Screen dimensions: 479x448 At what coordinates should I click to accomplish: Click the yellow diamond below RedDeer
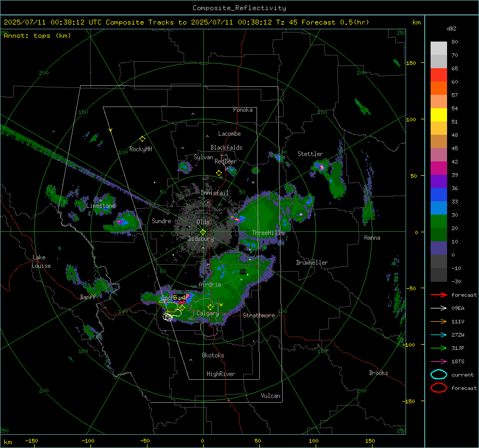[219, 173]
